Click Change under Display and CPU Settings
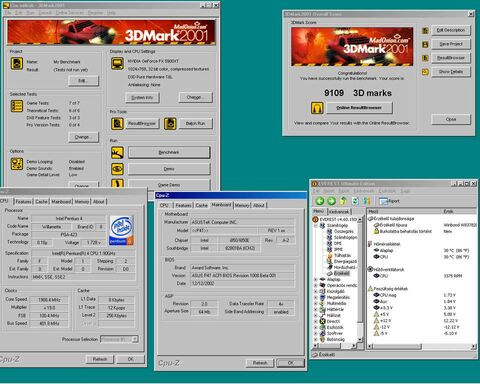Screen dimensions: 480x384 pos(195,98)
